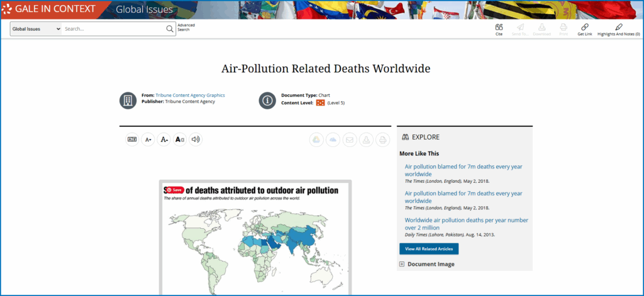Screen dimensions: 644x296
Task: Open Daily Times air pollution deaths article
Action: point(466,224)
